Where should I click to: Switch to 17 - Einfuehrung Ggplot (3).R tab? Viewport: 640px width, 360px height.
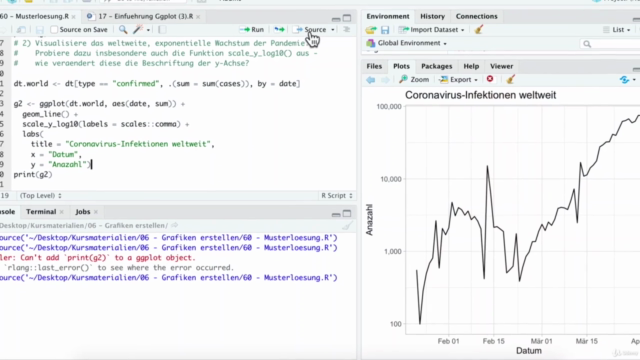[x=145, y=16]
